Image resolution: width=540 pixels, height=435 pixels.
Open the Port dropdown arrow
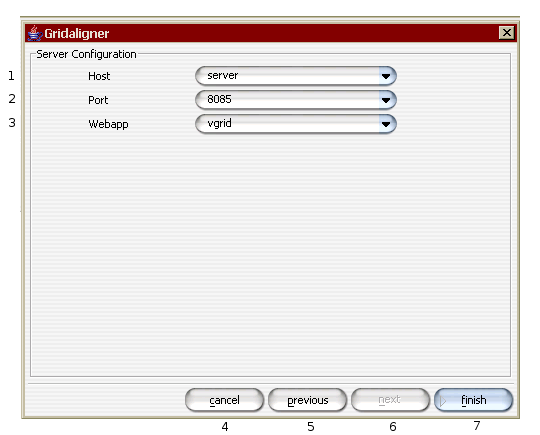click(x=386, y=100)
